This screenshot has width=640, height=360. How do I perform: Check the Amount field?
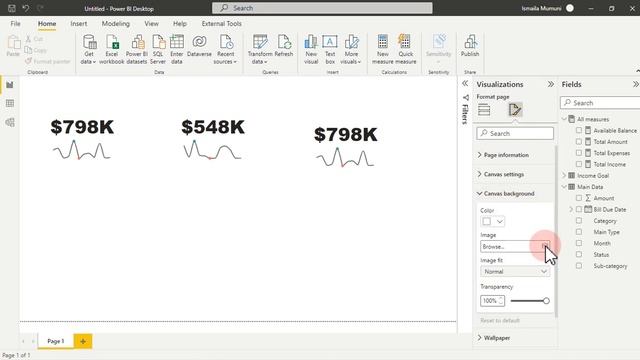(579, 198)
